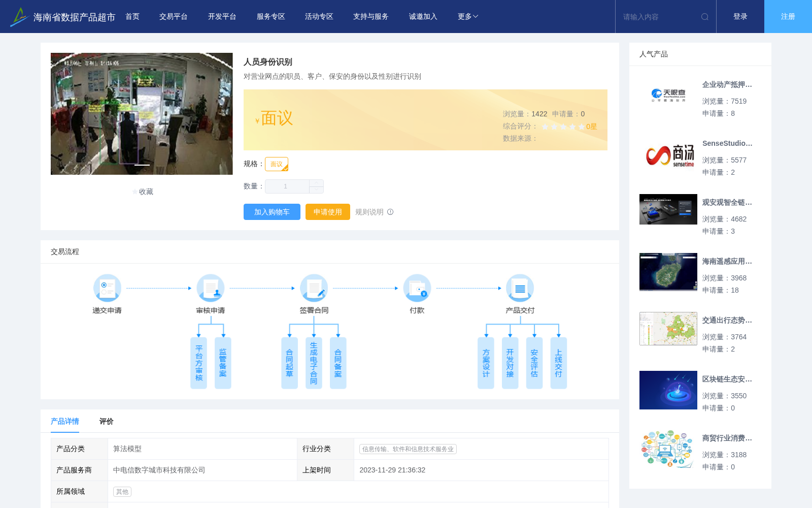Open the 海南遥感应用 product title
The height and width of the screenshot is (508, 812).
[x=727, y=261]
